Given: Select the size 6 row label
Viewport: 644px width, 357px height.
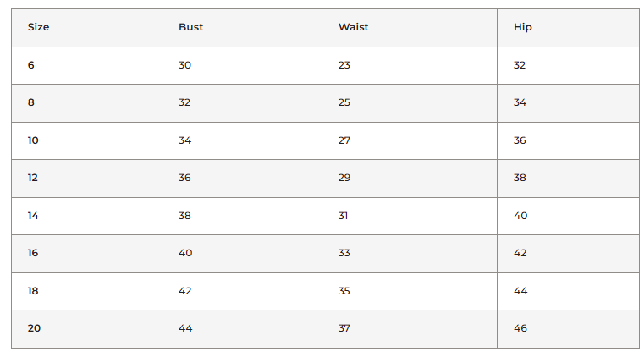Looking at the screenshot, I should (x=31, y=65).
